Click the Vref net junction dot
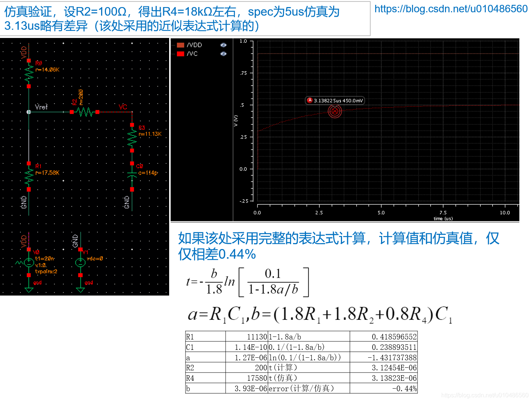 click(x=29, y=112)
